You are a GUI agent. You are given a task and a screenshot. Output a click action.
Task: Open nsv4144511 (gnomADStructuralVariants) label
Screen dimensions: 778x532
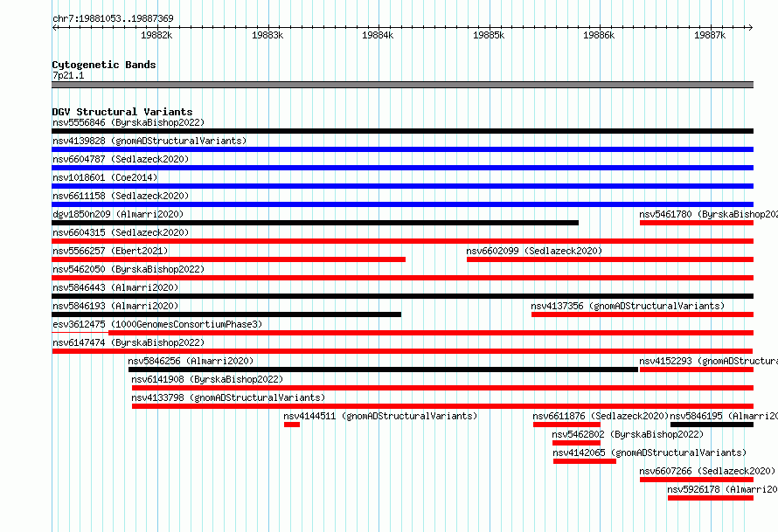380,416
